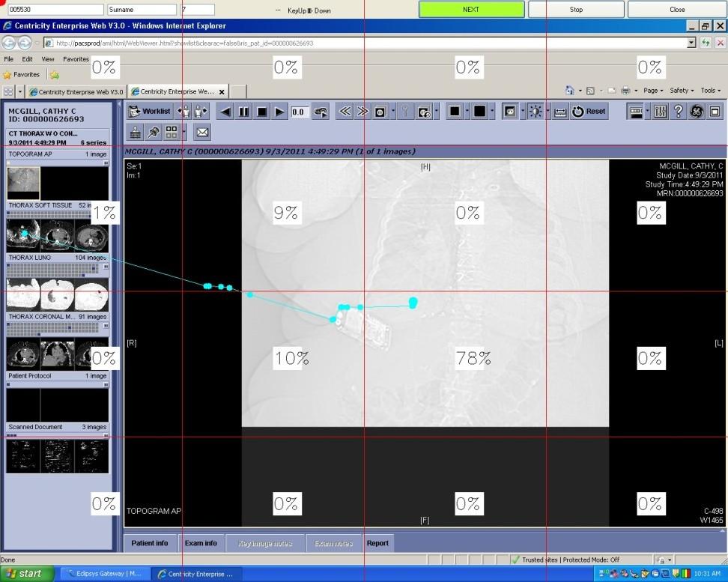728x582 pixels.
Task: Open the View menu
Action: click(48, 59)
